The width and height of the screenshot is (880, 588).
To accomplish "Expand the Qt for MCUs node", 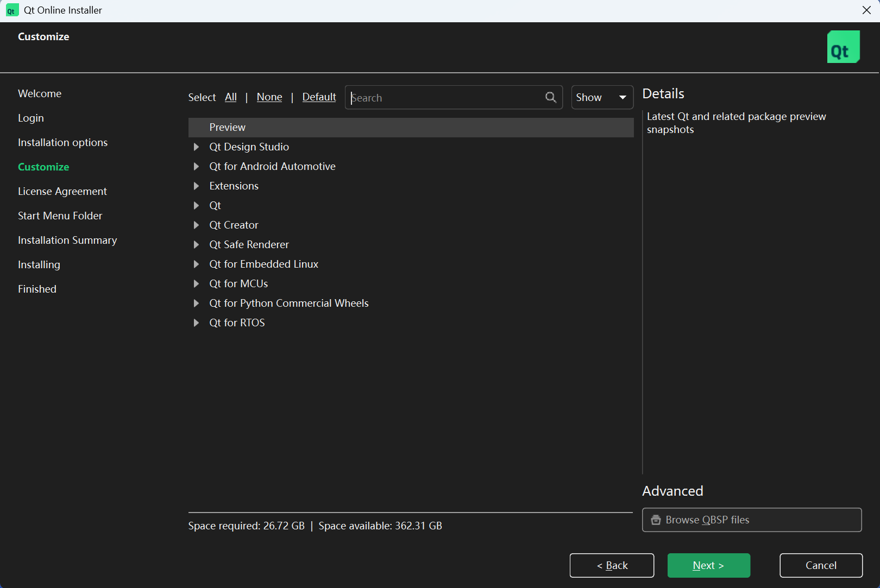I will (196, 284).
